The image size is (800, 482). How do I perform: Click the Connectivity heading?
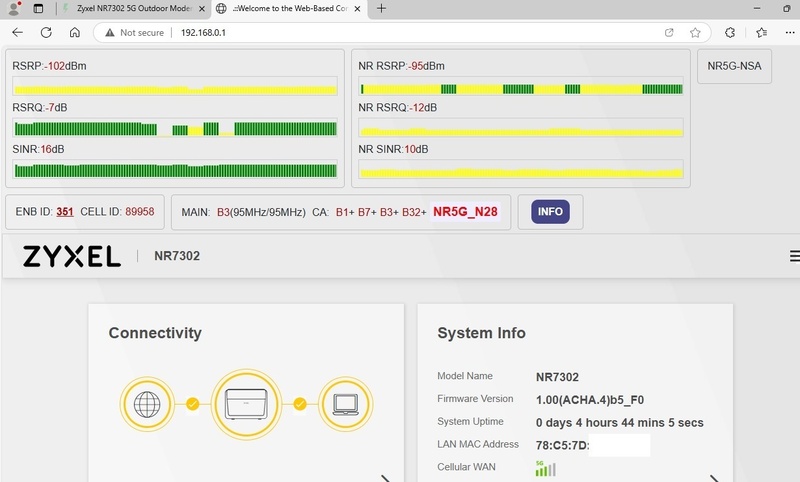point(155,333)
